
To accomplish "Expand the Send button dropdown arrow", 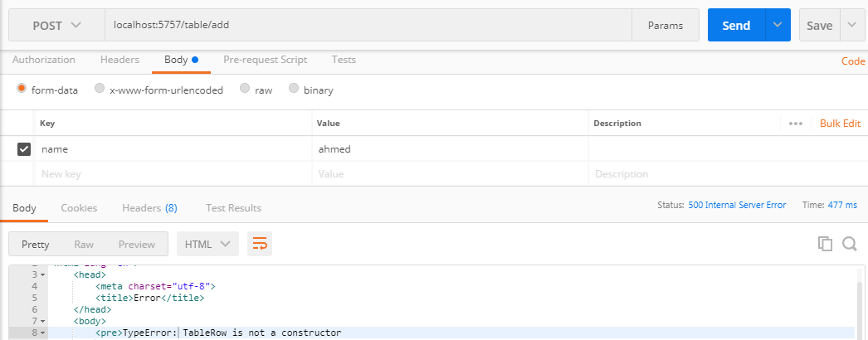I will (x=777, y=26).
